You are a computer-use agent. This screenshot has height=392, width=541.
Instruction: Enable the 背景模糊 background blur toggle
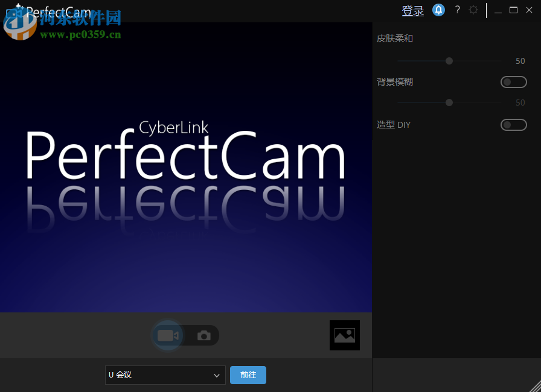(x=513, y=81)
